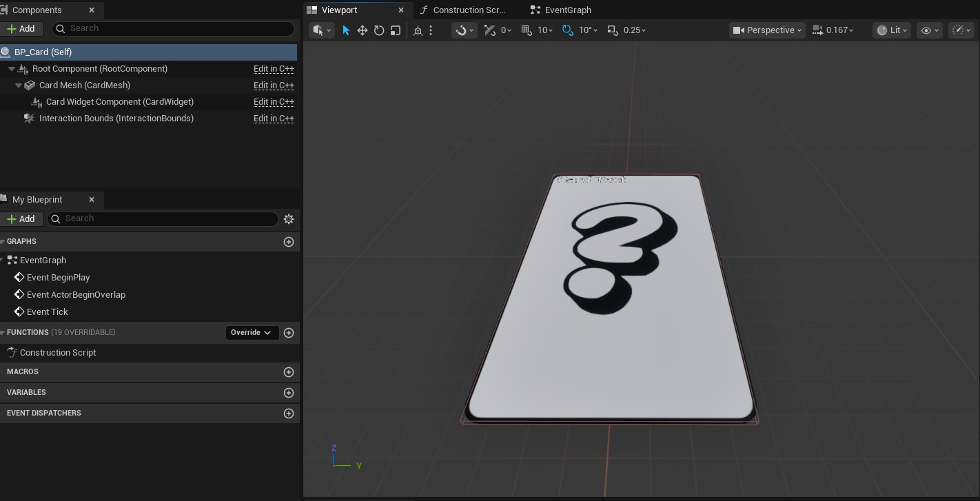The image size is (980, 501).
Task: Select Card Widget Component (CardWidget)
Action: 120,102
